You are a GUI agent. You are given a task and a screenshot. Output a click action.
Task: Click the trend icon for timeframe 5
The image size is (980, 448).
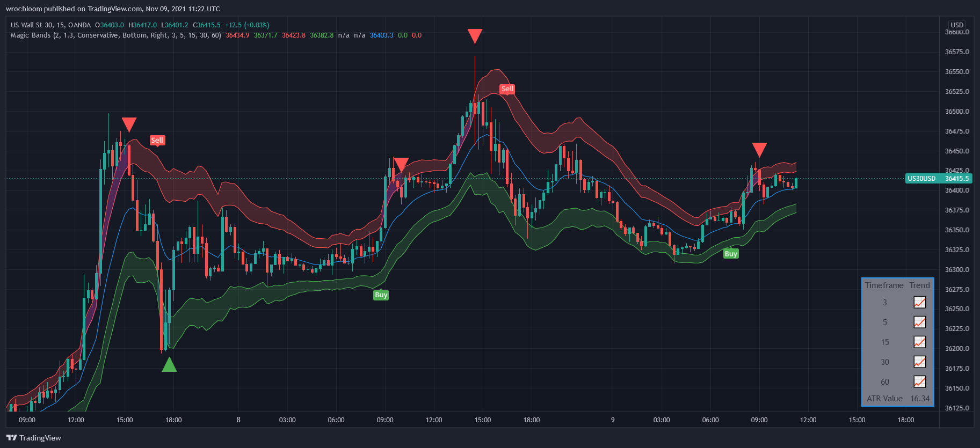[x=919, y=322]
